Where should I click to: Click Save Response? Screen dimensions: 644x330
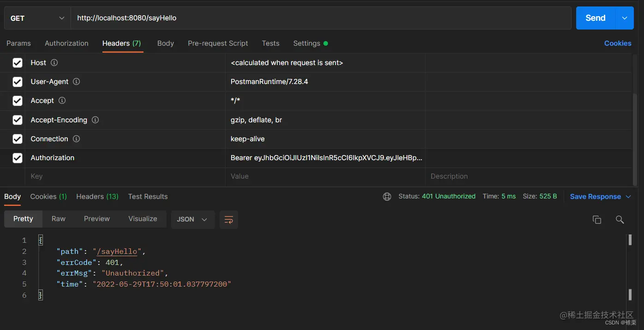[596, 197]
